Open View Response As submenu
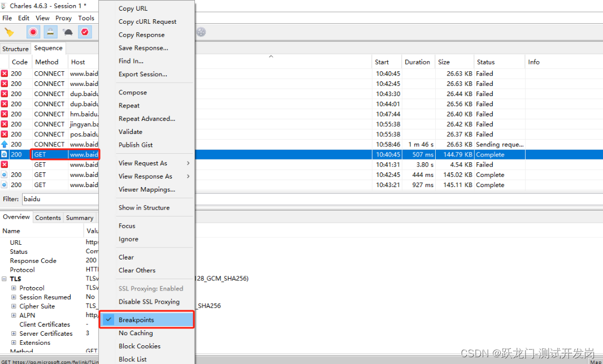This screenshot has width=603, height=364. (x=146, y=176)
